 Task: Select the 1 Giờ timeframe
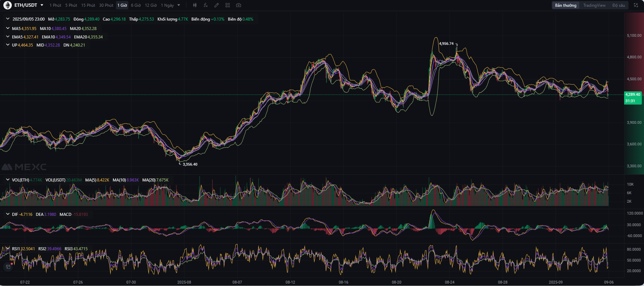point(122,5)
